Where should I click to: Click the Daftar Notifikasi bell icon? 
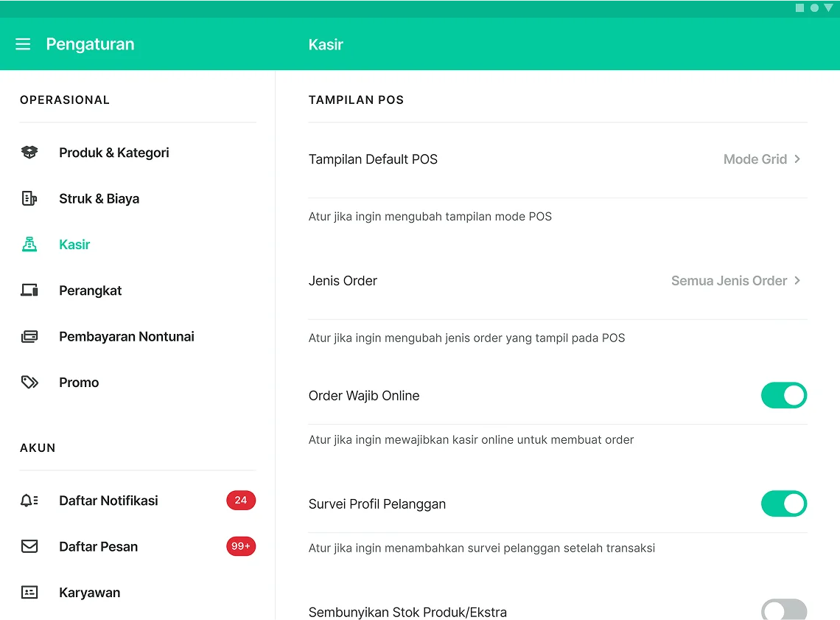[x=29, y=501]
